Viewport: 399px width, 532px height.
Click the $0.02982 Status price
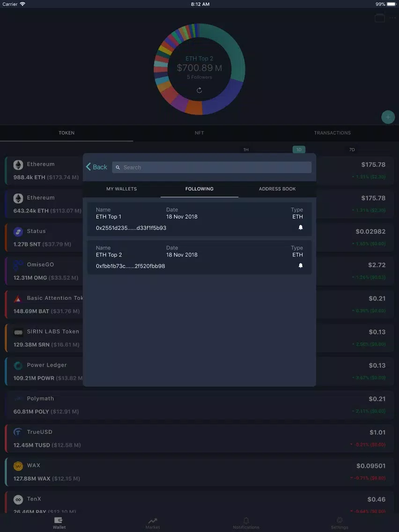[370, 231]
